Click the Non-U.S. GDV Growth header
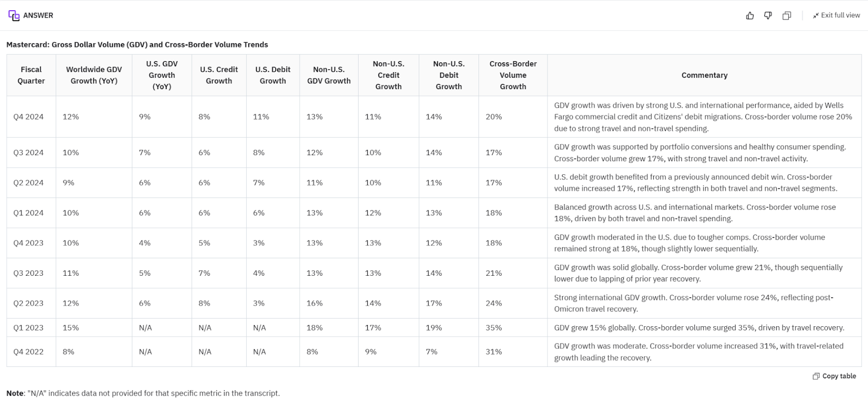 click(x=329, y=75)
